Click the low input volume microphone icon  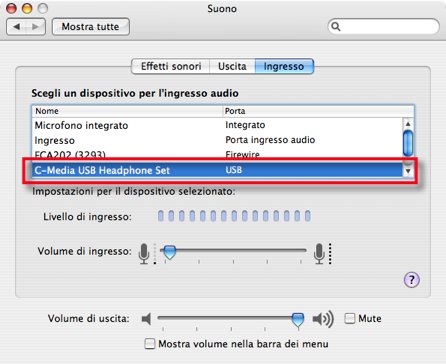[144, 254]
